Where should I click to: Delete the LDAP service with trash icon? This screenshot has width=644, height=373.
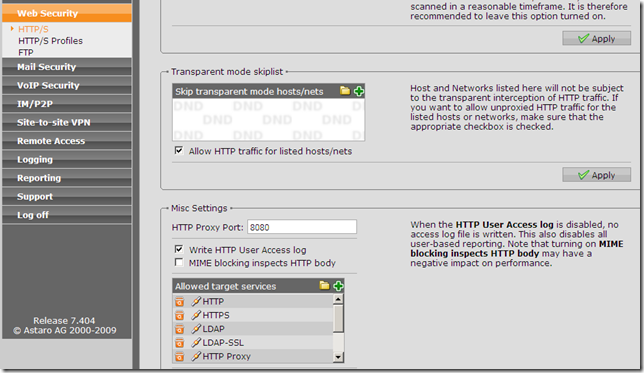point(179,329)
